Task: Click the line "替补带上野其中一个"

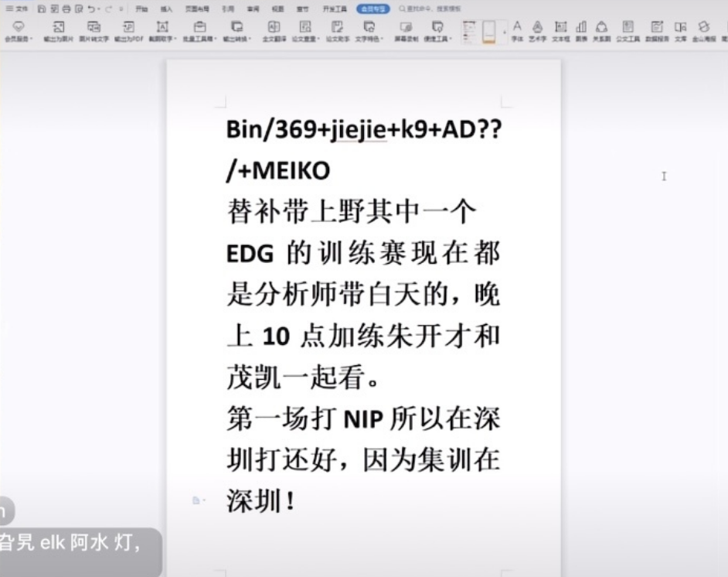Action: tap(352, 212)
